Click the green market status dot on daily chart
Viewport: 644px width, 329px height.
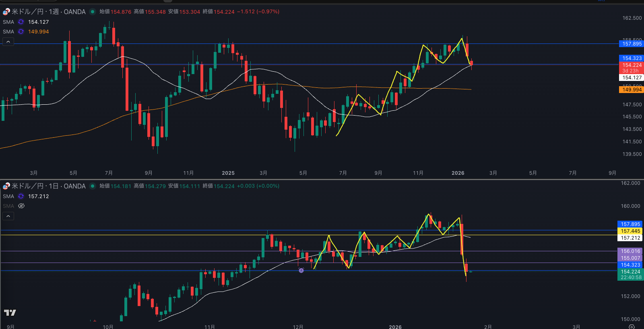[93, 186]
